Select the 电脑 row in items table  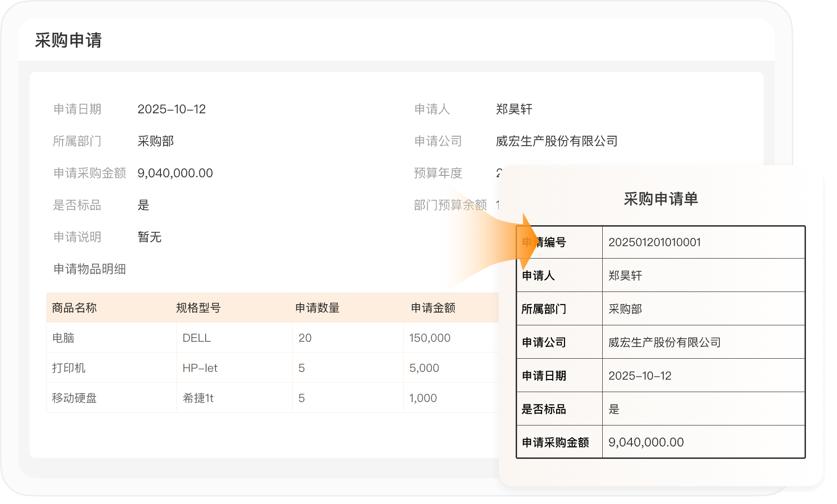click(x=63, y=338)
